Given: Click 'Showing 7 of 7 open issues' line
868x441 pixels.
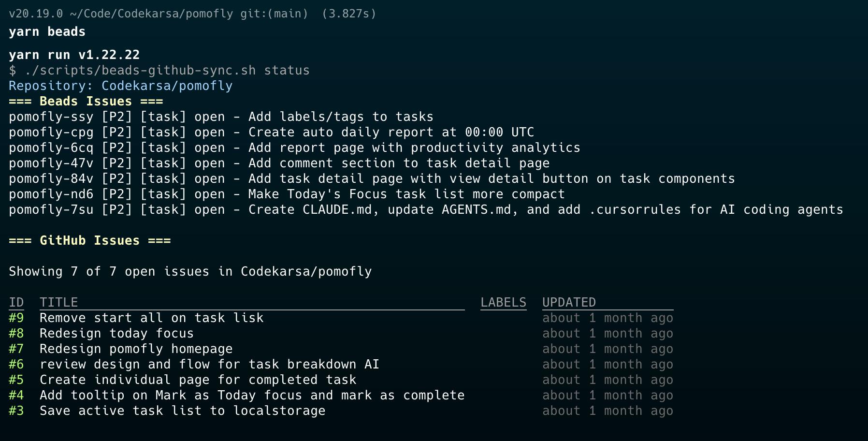Looking at the screenshot, I should point(190,272).
